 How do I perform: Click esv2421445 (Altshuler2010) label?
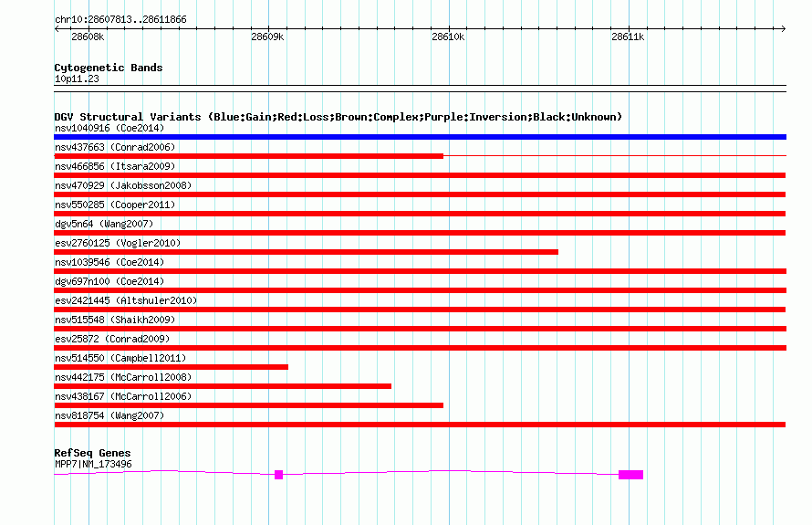(126, 300)
